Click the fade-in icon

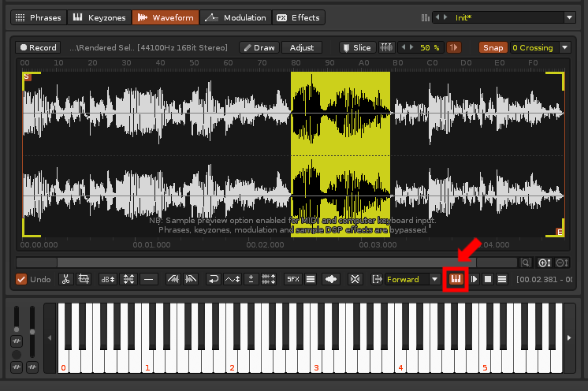[x=173, y=279]
